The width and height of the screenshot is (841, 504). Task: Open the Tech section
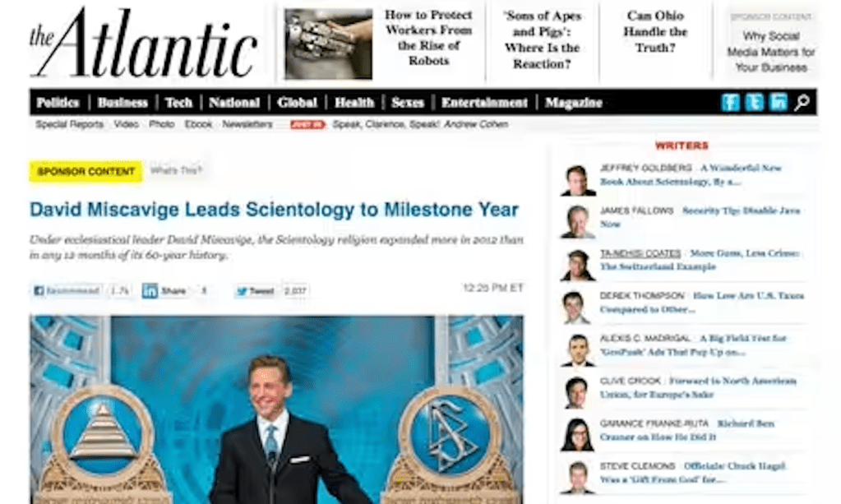[178, 103]
